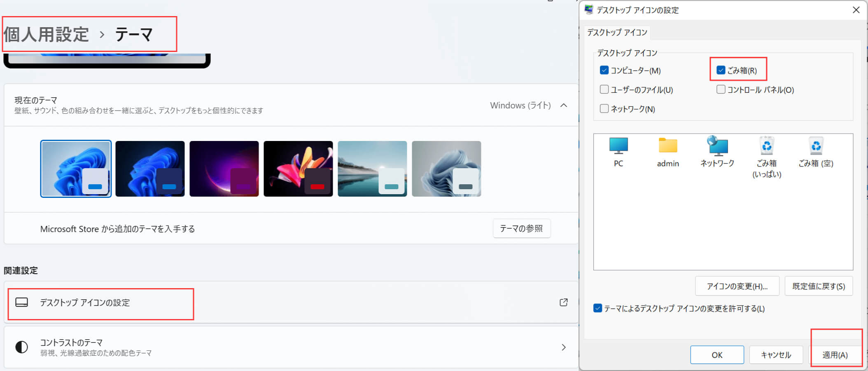Viewport: 868px width, 371px height.
Task: Choose the dark blue Windows bloom theme
Action: pyautogui.click(x=150, y=169)
